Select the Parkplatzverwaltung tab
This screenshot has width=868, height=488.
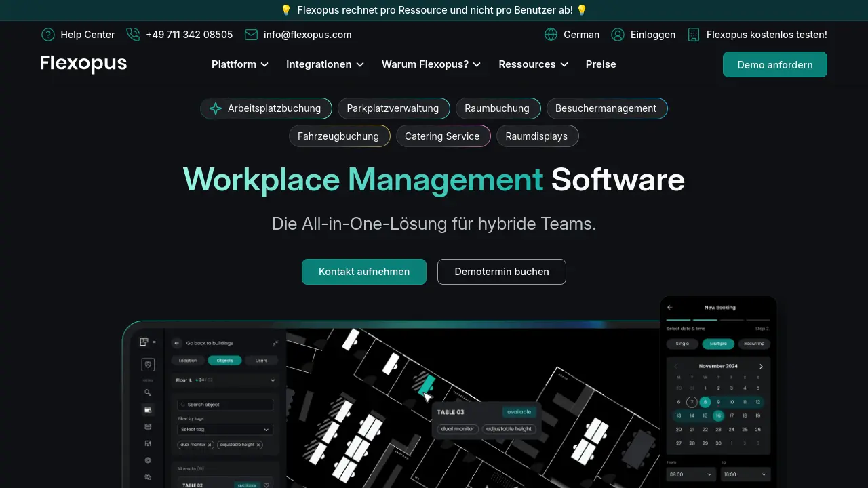[x=393, y=108]
